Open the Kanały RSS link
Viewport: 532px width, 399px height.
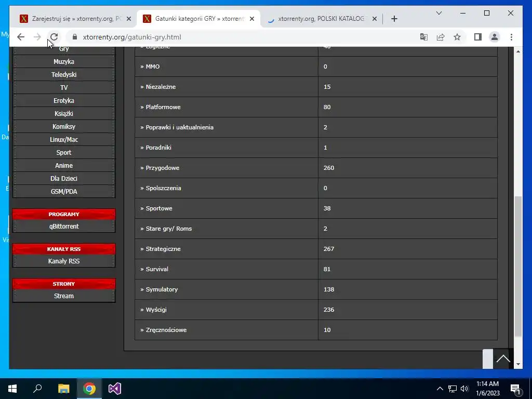coord(64,261)
